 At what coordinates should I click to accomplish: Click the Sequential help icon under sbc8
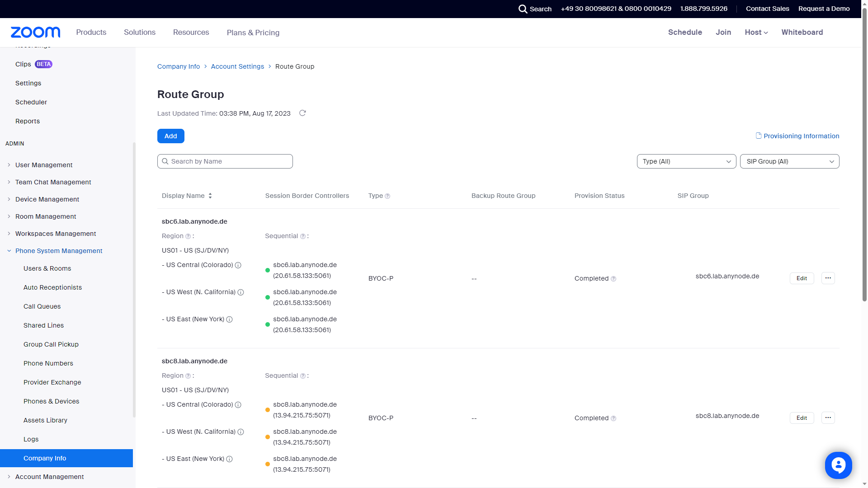303,376
